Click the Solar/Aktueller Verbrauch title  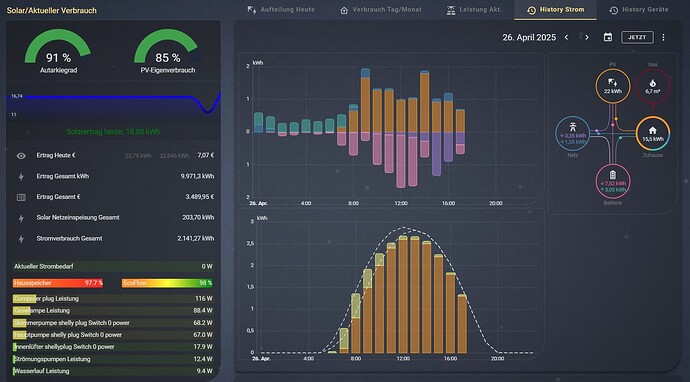pyautogui.click(x=51, y=10)
